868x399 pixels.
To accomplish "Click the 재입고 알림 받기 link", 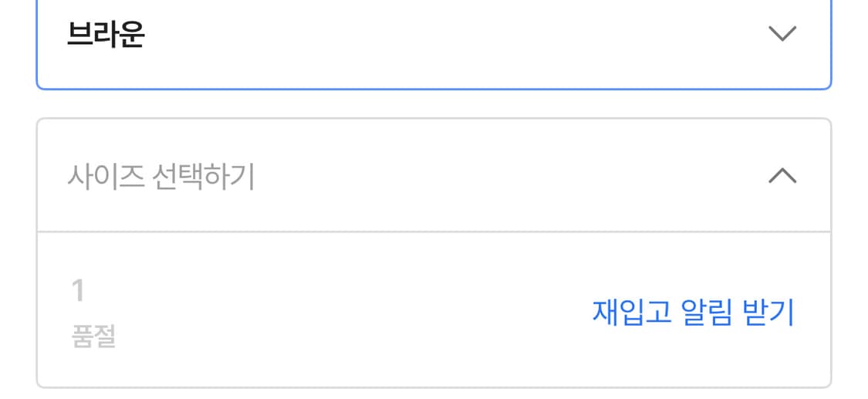I will [x=692, y=312].
